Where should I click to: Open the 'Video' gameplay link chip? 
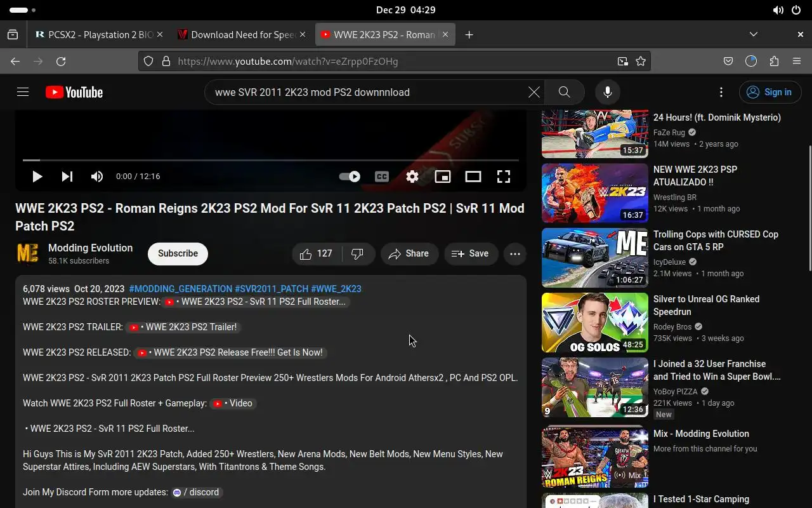(x=233, y=403)
